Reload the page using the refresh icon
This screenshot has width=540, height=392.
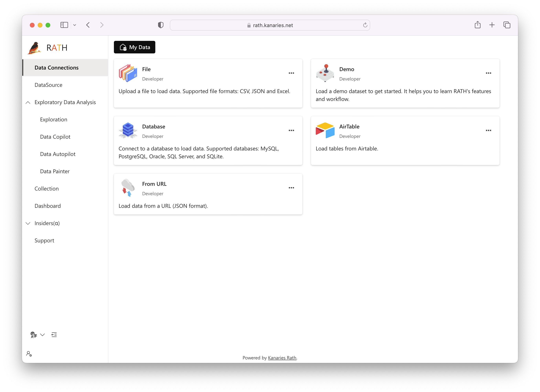tap(365, 25)
